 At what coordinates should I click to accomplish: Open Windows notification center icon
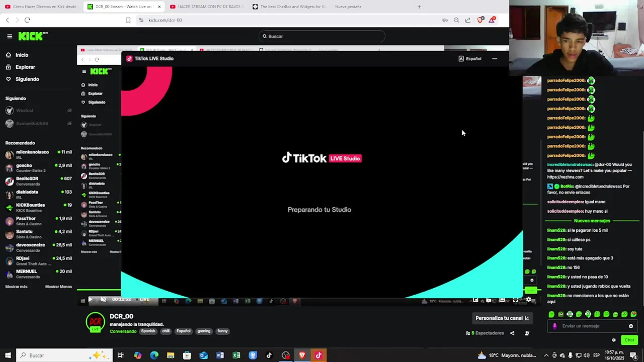pos(633,355)
